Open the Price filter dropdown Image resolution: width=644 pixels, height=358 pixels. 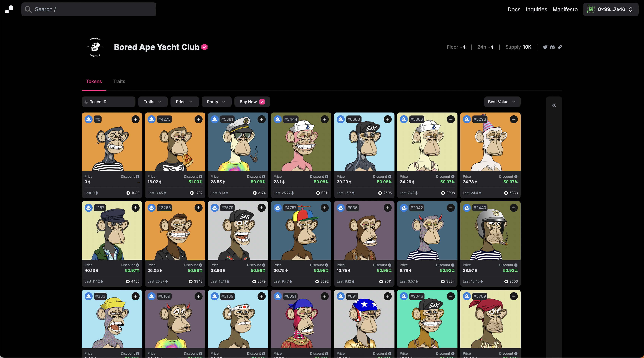point(184,102)
